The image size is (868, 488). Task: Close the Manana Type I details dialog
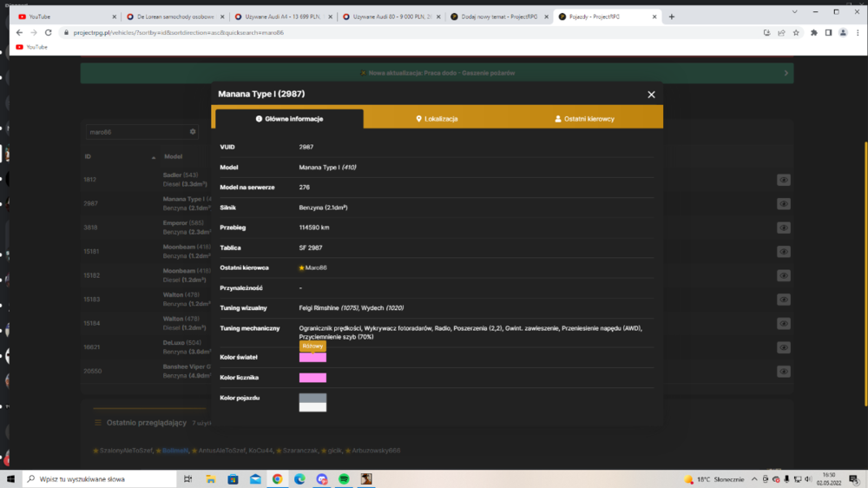[651, 95]
